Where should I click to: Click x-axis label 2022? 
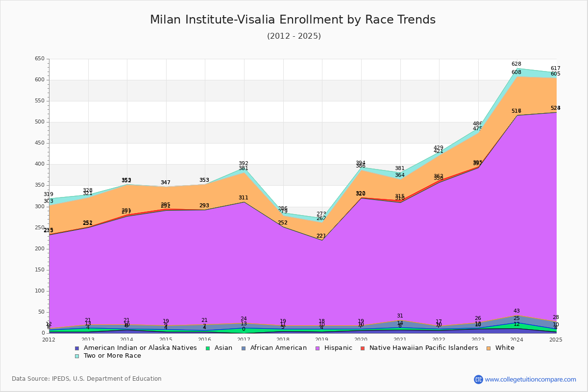[x=439, y=340]
